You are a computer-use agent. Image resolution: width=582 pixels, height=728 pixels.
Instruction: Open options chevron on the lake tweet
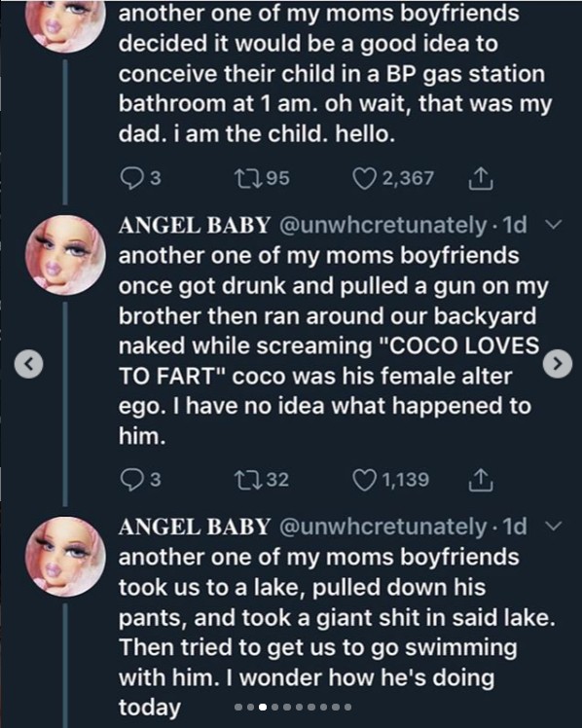553,527
